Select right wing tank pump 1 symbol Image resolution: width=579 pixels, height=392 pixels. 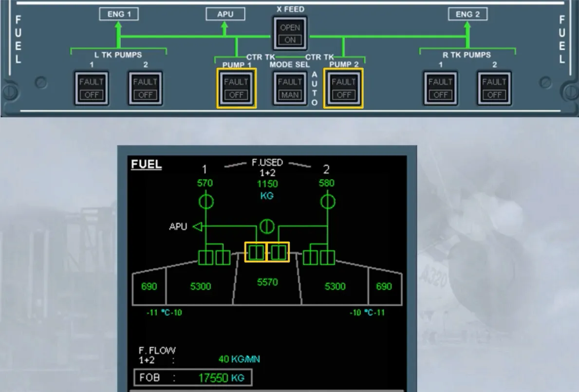310,258
